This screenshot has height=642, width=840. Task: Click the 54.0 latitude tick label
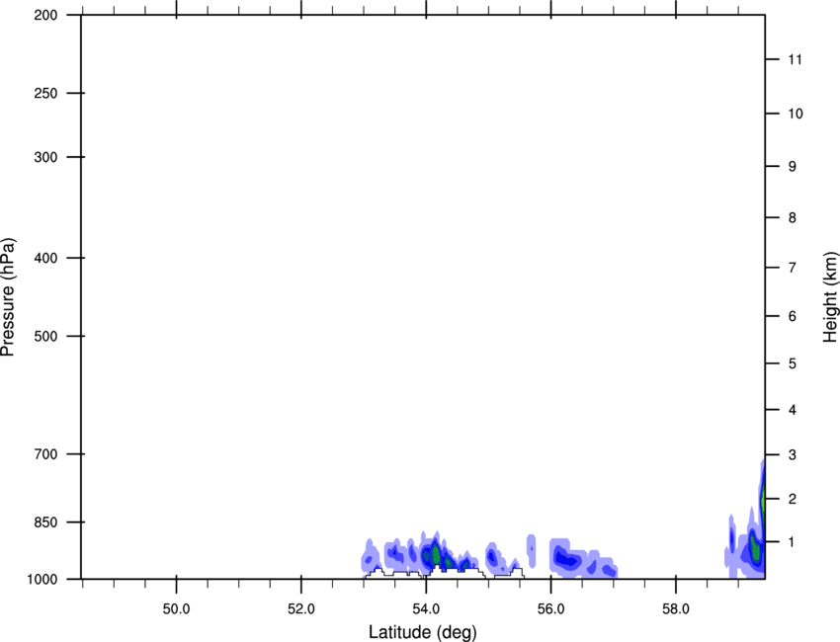coord(426,606)
